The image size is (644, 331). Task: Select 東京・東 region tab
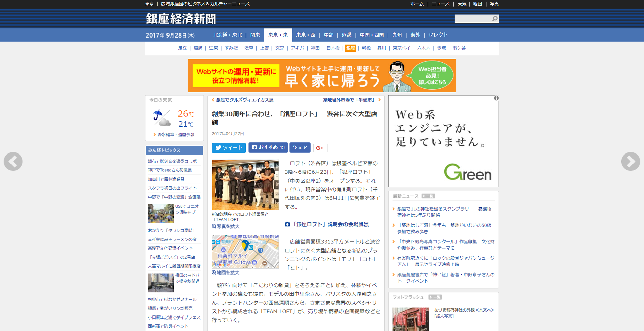coord(278,35)
